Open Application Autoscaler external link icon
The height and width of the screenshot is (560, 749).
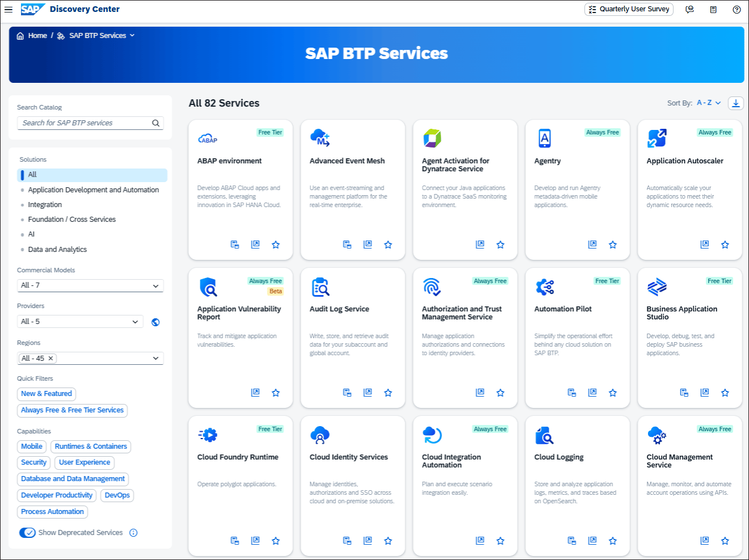pyautogui.click(x=705, y=245)
